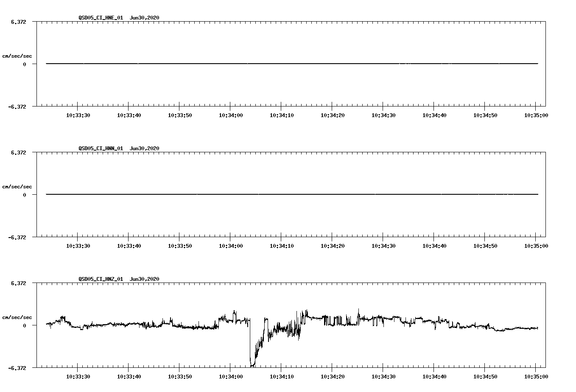
Task: Click the 10:34:00 time label under HNE plot
Action: (231, 115)
